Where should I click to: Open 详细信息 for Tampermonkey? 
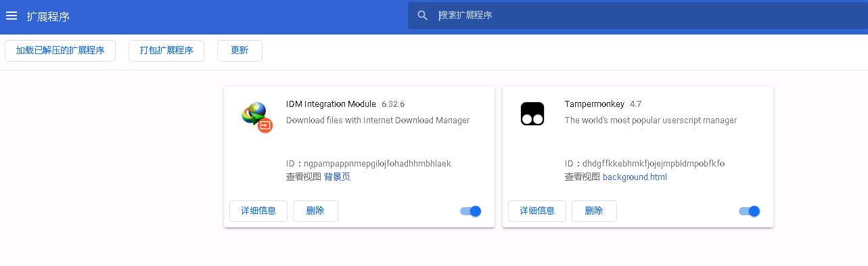537,211
